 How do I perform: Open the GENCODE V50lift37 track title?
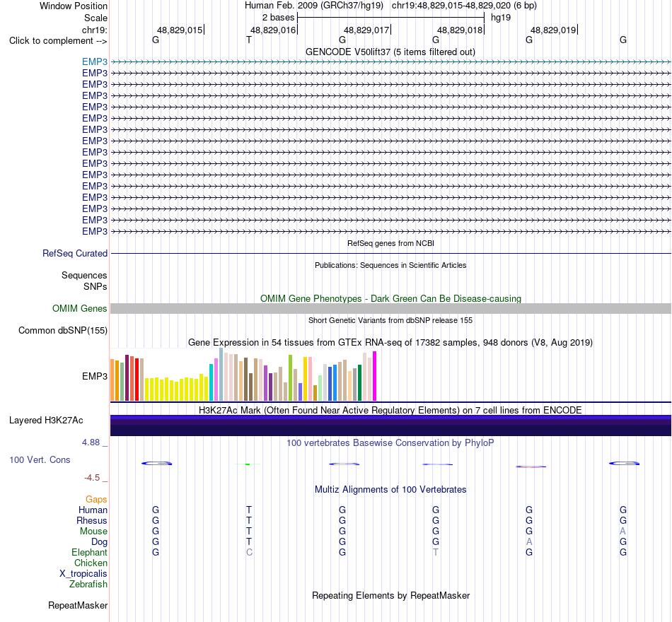click(x=390, y=52)
